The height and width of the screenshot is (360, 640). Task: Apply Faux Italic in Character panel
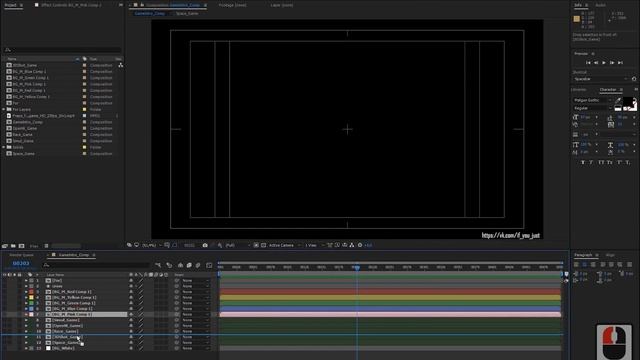point(591,162)
